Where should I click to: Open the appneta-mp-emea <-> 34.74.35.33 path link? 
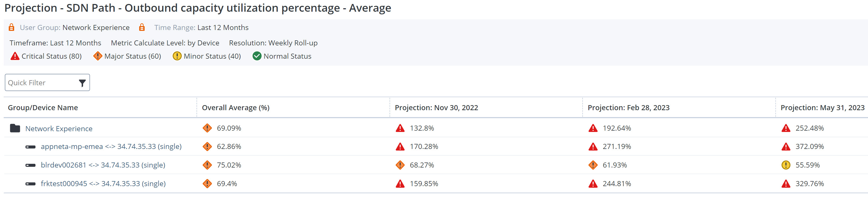click(x=111, y=147)
